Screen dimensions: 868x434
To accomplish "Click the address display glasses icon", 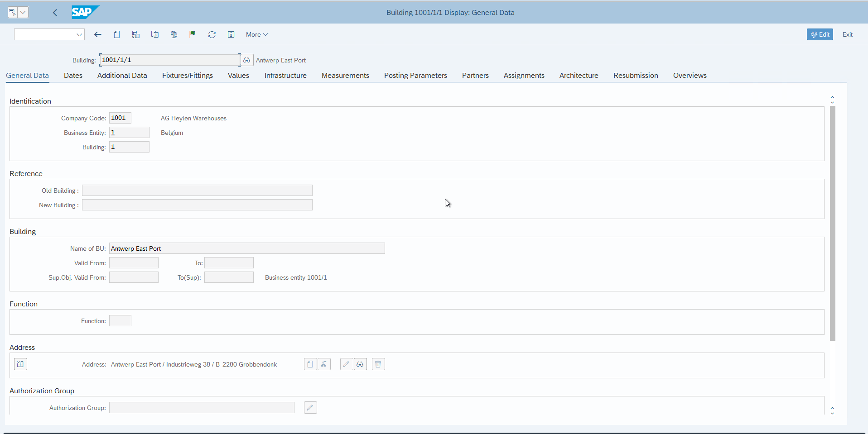I will tap(360, 364).
